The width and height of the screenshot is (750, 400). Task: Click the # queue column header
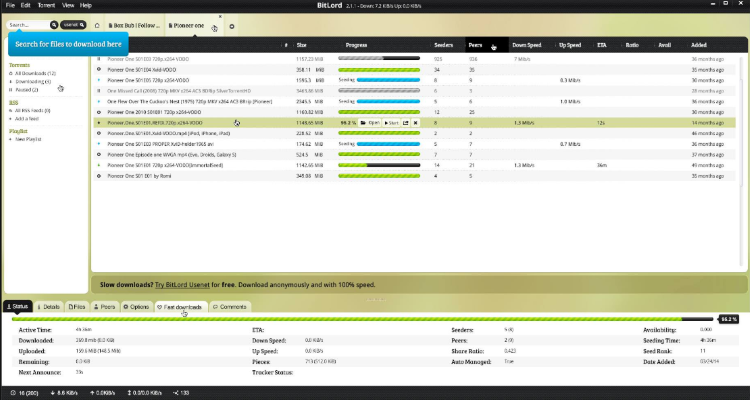[286, 45]
